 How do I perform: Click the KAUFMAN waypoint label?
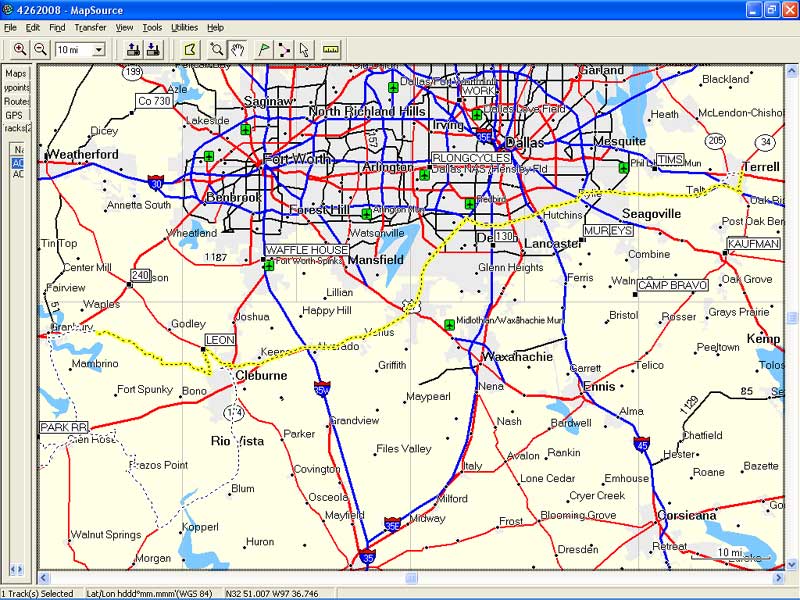[754, 243]
